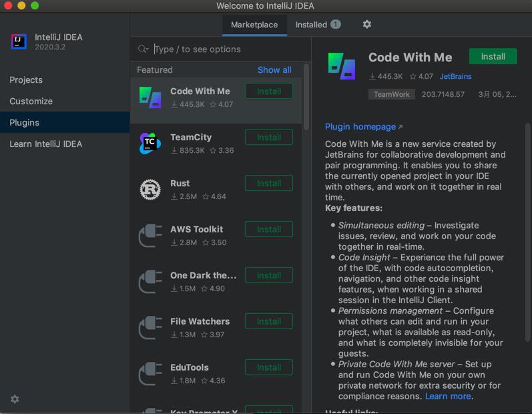Install Code With Me from the list
The image size is (532, 414).
point(269,91)
